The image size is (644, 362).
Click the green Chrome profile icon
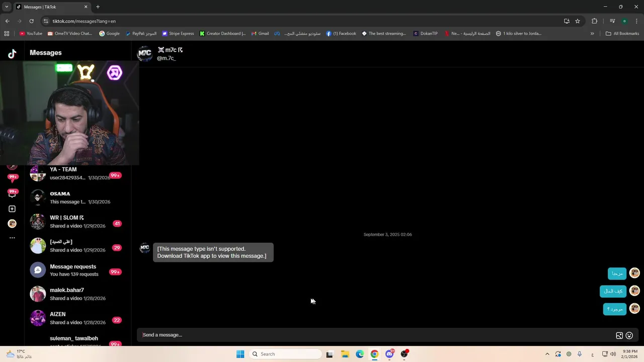pos(624,21)
